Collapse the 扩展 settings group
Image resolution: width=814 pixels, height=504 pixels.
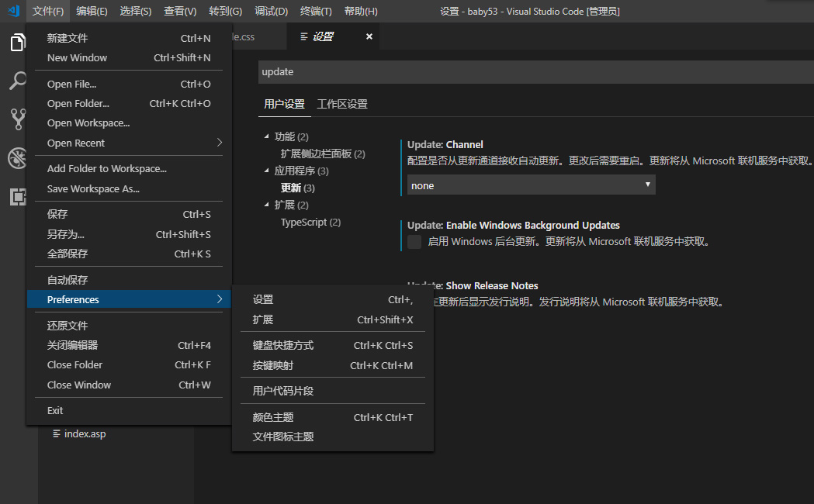click(x=267, y=205)
